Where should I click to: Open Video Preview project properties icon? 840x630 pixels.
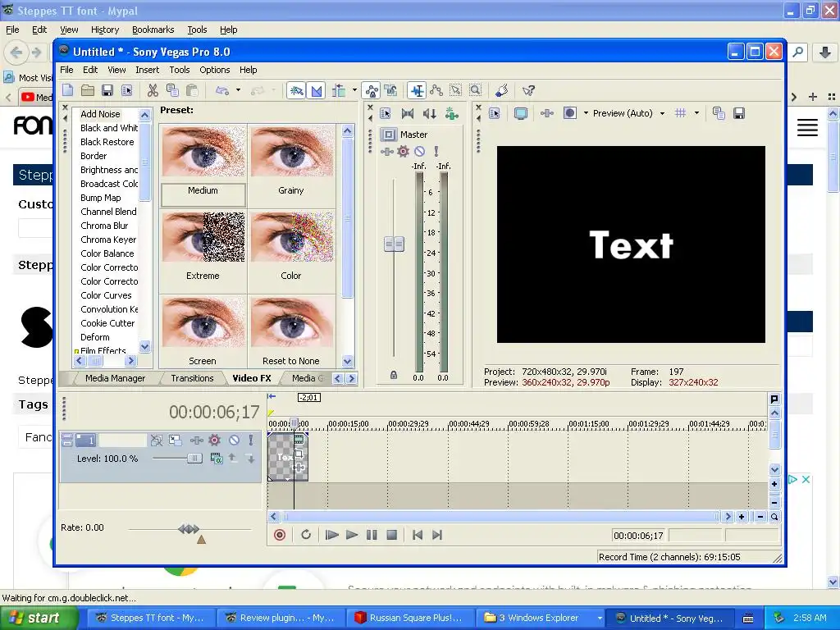494,113
